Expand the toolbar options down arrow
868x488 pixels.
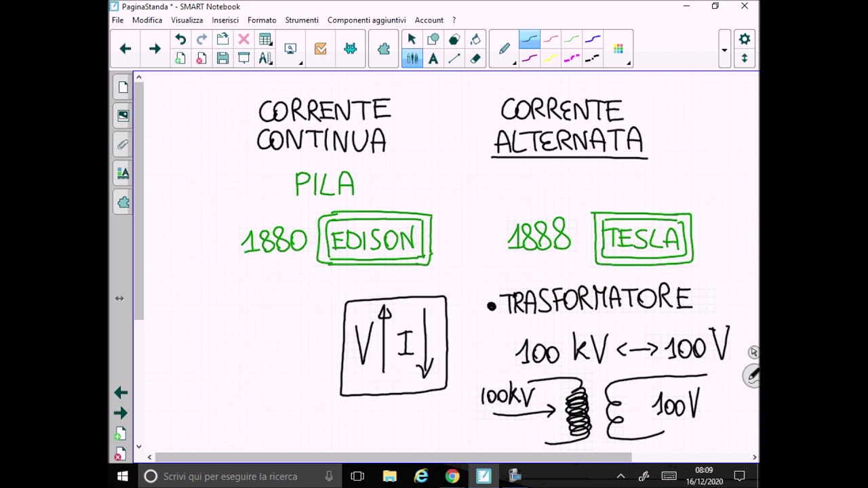724,49
